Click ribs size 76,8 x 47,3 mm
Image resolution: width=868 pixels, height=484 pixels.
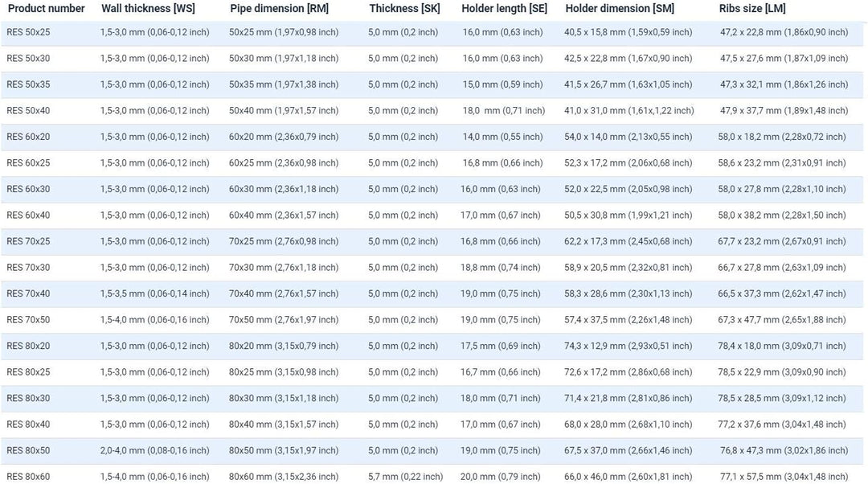[784, 450]
